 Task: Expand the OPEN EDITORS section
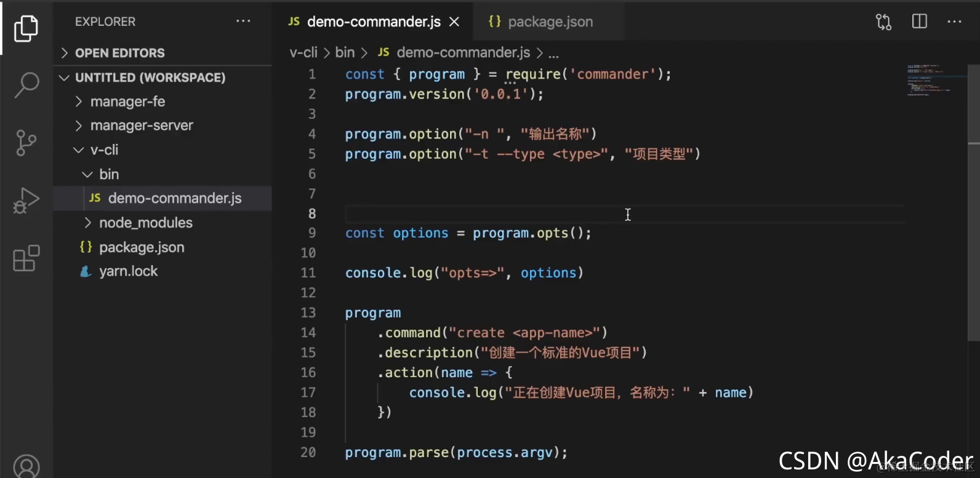[x=163, y=53]
